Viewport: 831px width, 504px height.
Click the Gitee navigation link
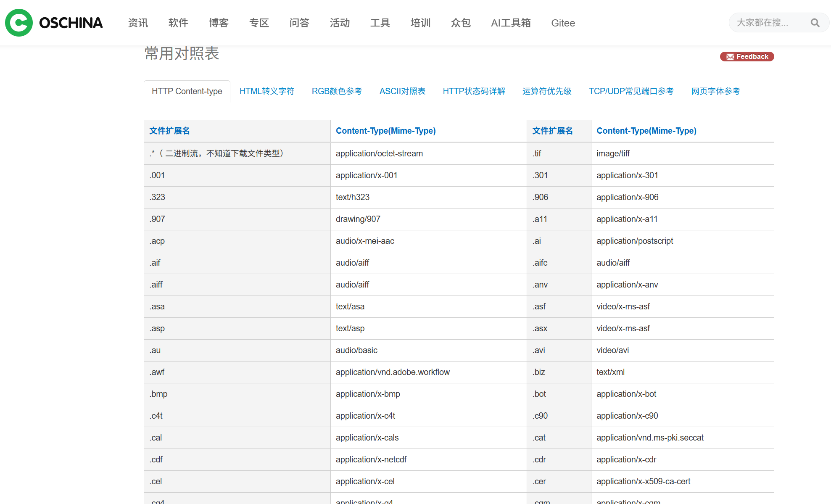pos(563,23)
